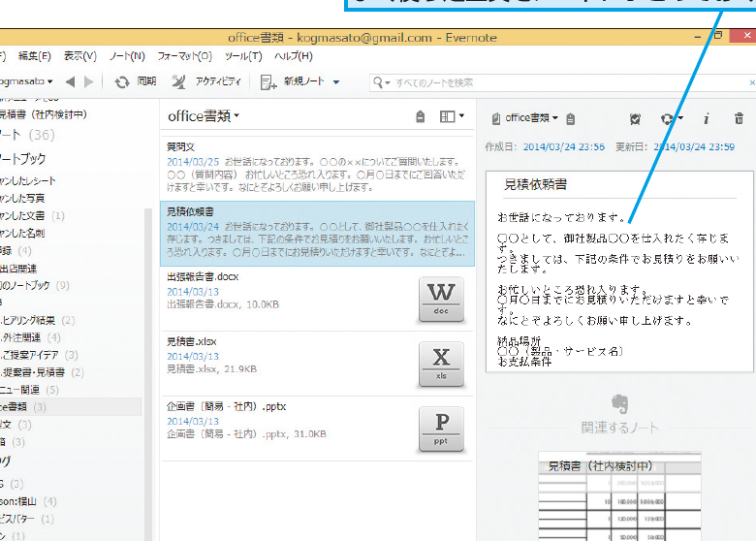Screen dimensions: 756x541
Task: Open the ツール(T) menu
Action: click(243, 56)
